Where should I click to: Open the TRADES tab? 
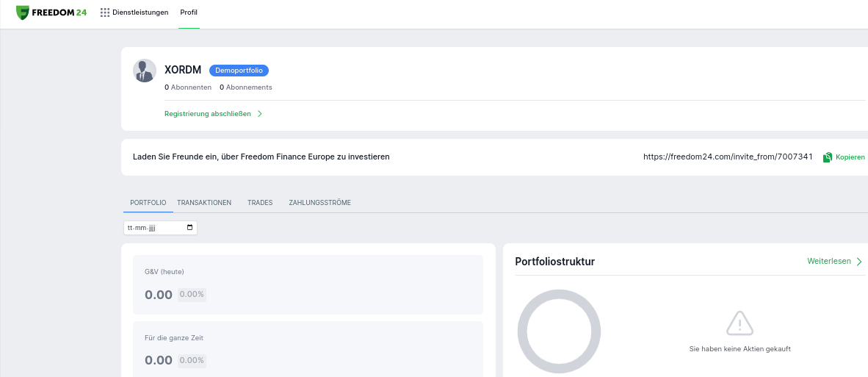click(x=260, y=203)
